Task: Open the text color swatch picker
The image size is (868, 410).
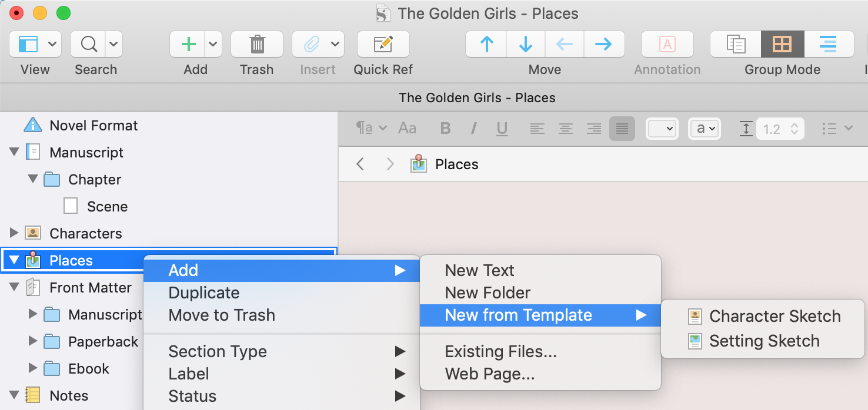Action: (662, 128)
